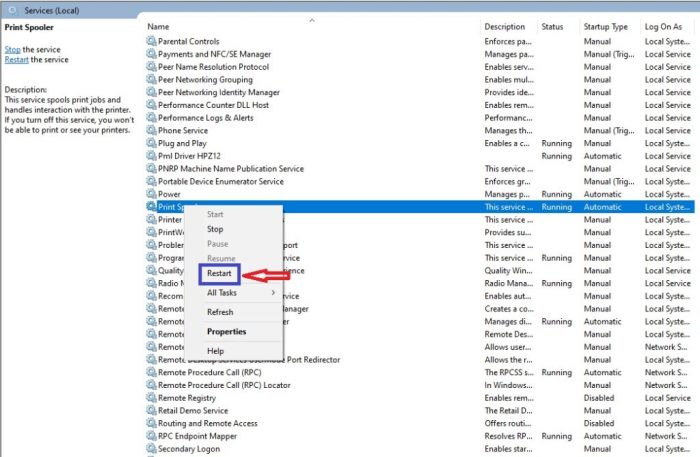Click the RPC Endpoint Mapper icon

(x=151, y=436)
